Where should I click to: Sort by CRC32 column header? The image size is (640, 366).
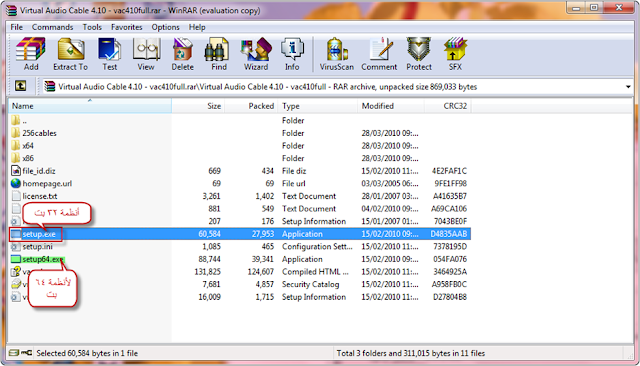tap(448, 106)
